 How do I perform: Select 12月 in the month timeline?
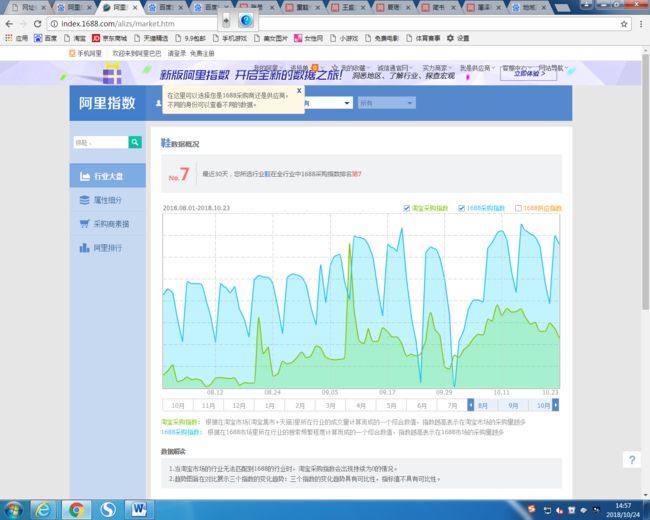239,405
